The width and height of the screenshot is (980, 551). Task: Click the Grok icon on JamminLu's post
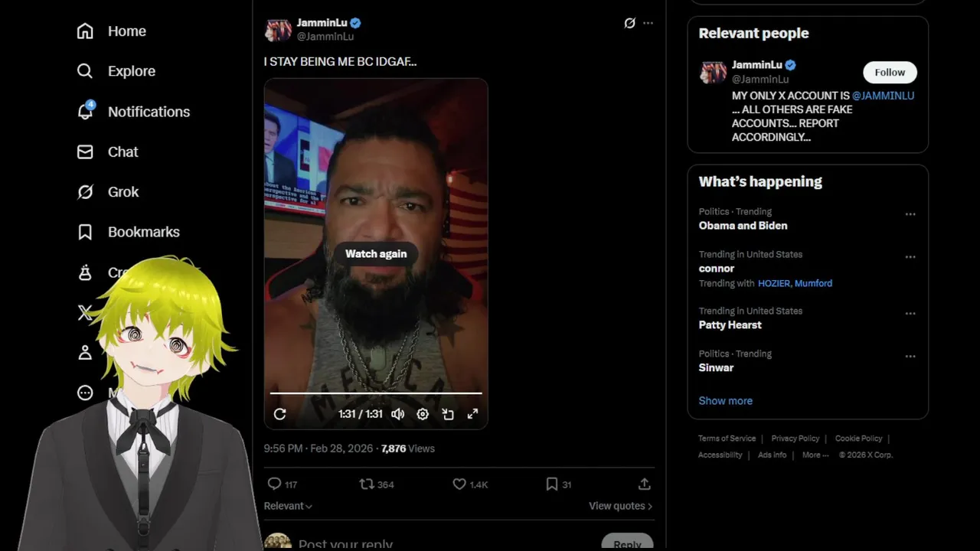point(629,23)
